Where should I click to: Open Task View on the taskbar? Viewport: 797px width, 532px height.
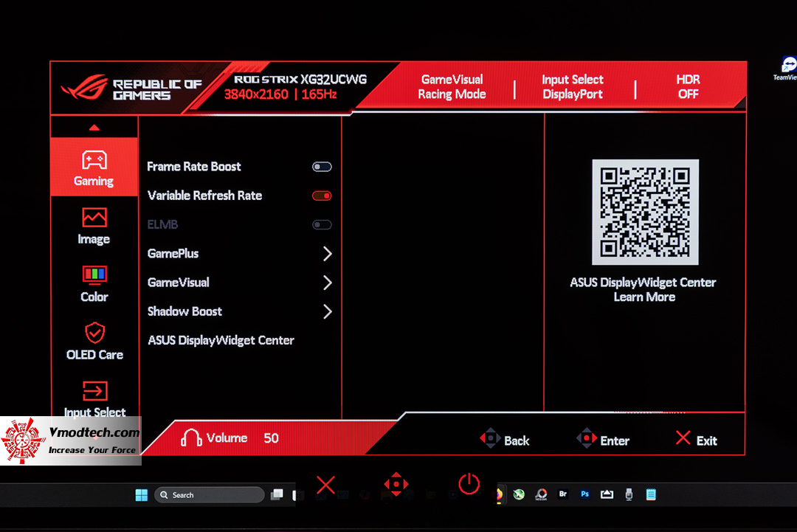click(x=277, y=494)
